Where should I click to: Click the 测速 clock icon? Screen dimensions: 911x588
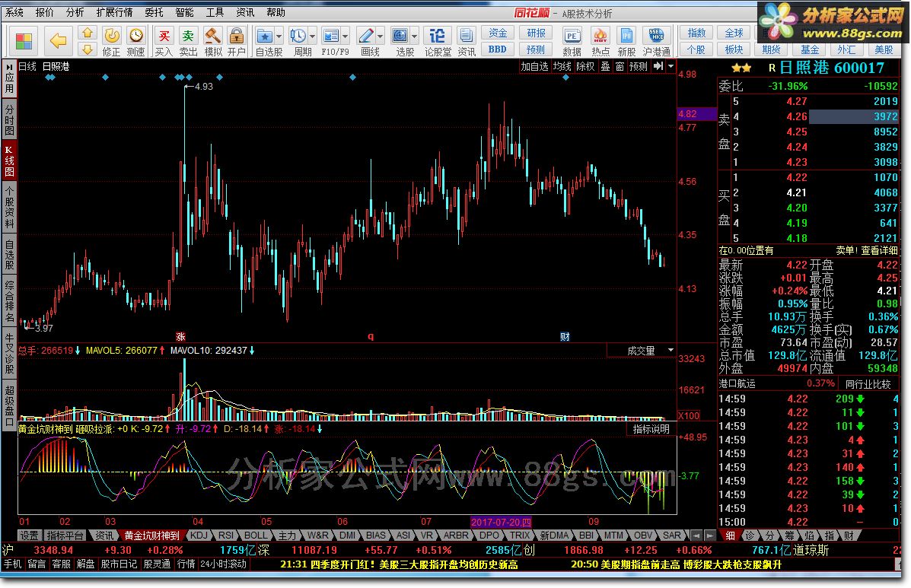tap(136, 36)
